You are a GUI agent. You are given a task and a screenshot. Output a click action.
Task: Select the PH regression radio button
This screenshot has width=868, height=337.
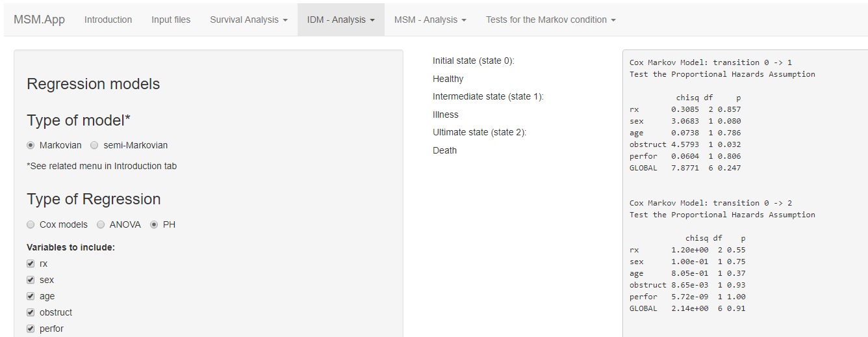point(154,224)
